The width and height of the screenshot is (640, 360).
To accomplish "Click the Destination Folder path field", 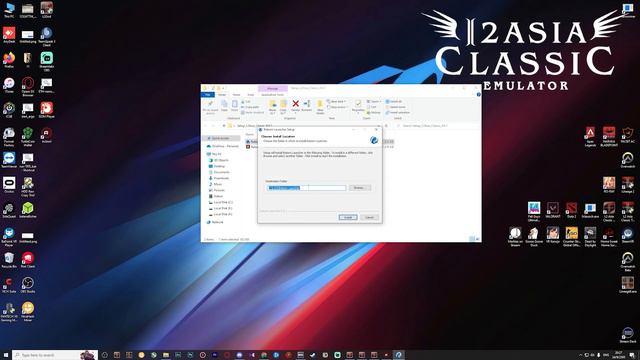I will point(306,188).
